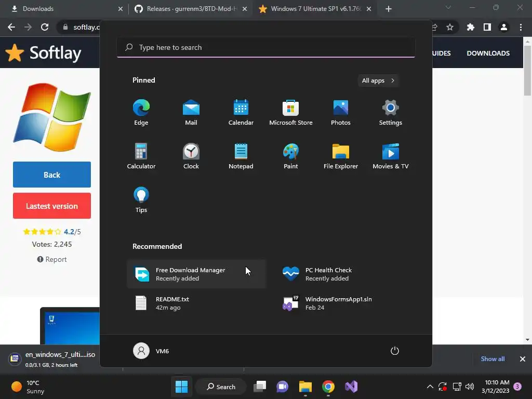Open the Chat app on taskbar
This screenshot has height=399, width=532.
click(282, 387)
